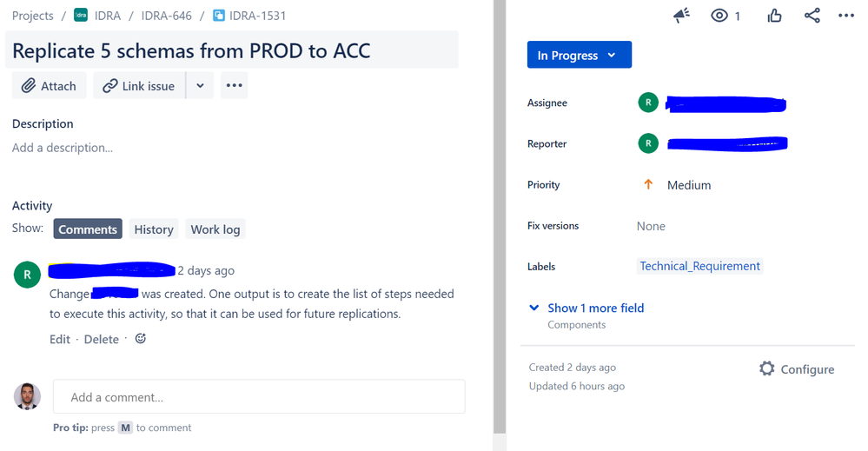Switch to the History activity tab
868x451 pixels.
[x=154, y=229]
